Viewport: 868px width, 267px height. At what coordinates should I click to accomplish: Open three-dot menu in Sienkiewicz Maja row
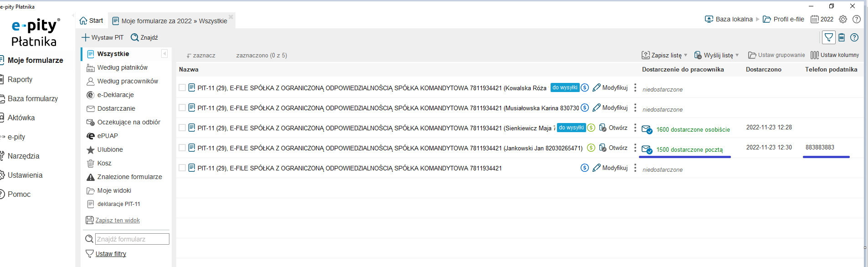tap(635, 128)
